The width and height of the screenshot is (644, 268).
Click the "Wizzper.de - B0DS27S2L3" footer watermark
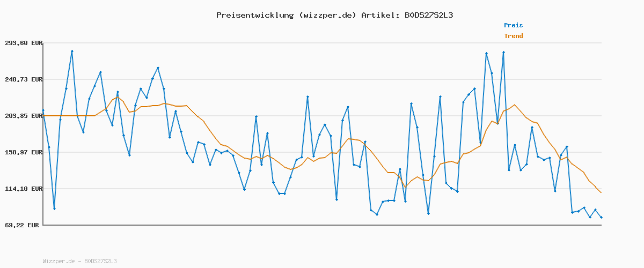click(79, 262)
